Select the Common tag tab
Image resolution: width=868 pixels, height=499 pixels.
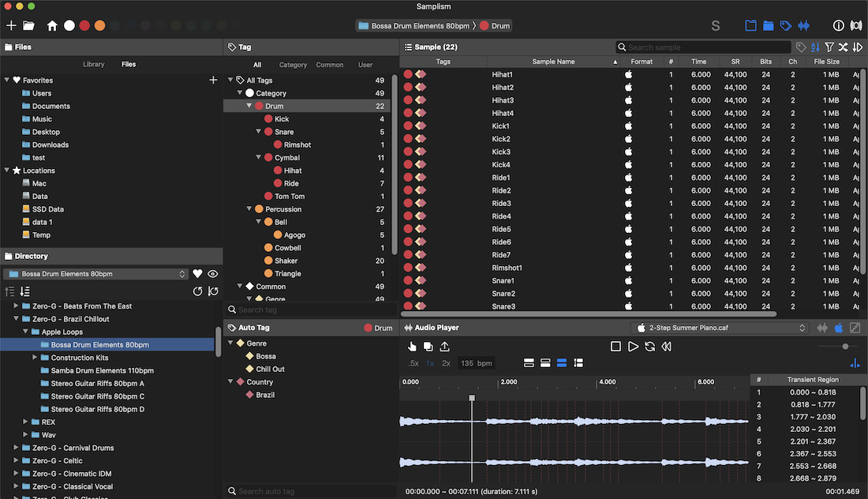(x=329, y=65)
